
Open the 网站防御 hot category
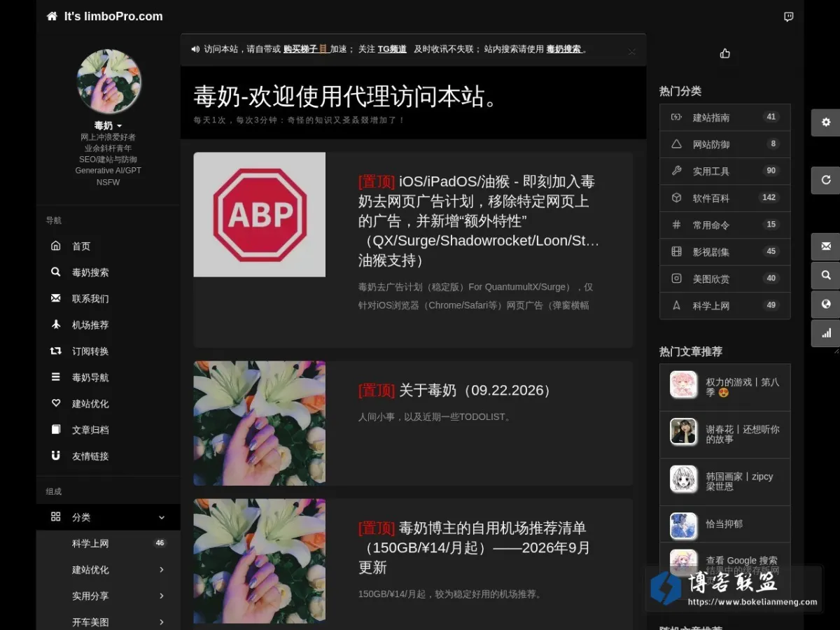(724, 144)
